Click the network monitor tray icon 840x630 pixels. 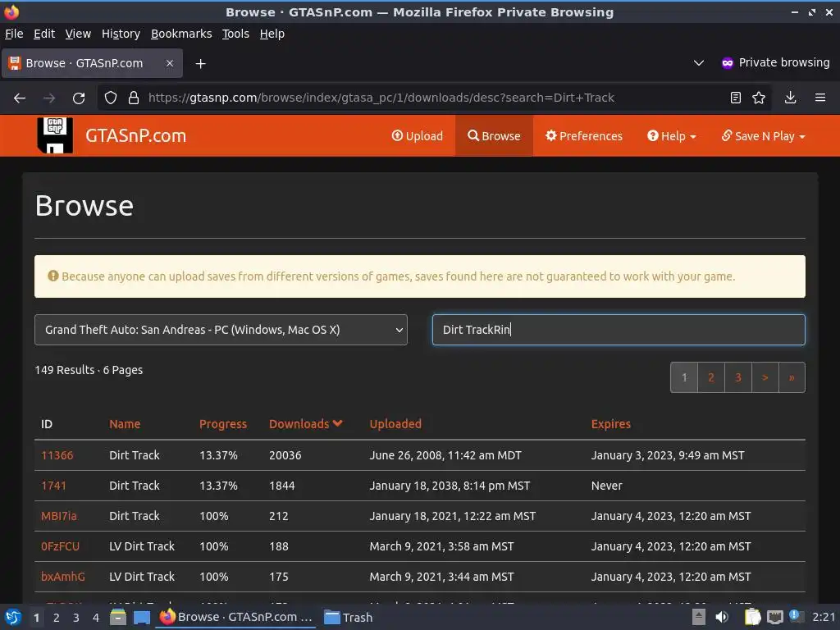click(x=774, y=617)
